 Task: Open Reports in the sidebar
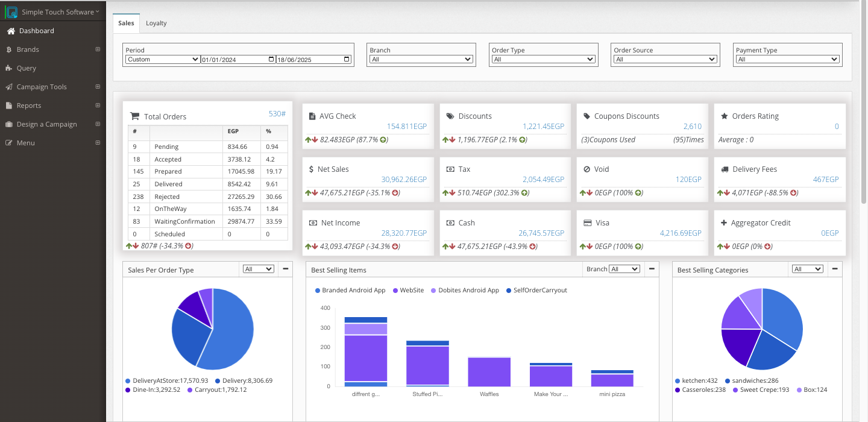coord(53,105)
